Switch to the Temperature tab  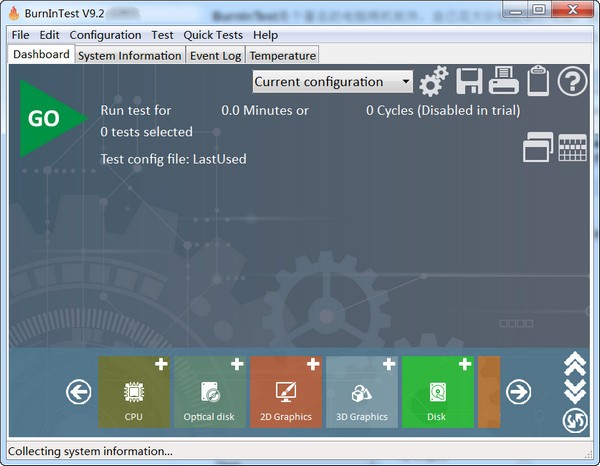click(x=282, y=55)
